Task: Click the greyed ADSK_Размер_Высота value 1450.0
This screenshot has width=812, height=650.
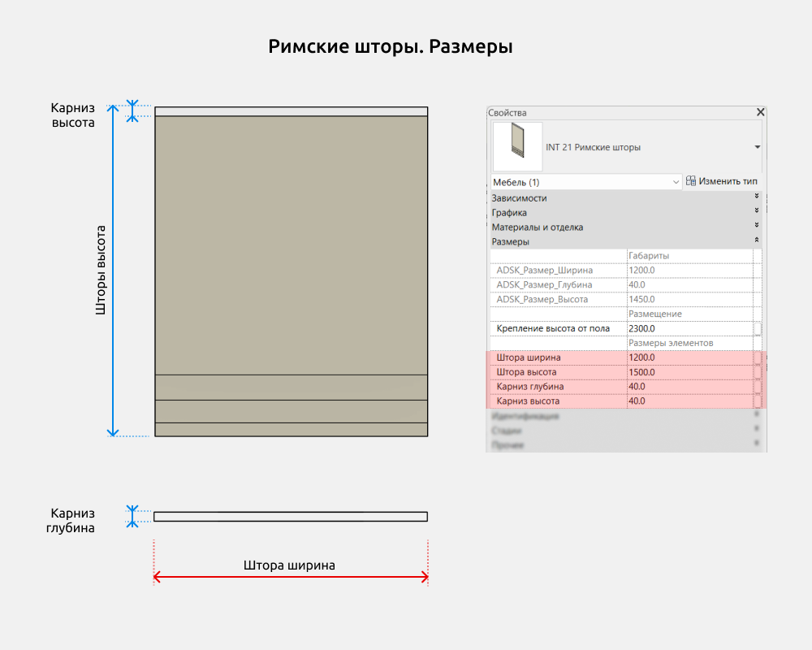Action: click(689, 299)
